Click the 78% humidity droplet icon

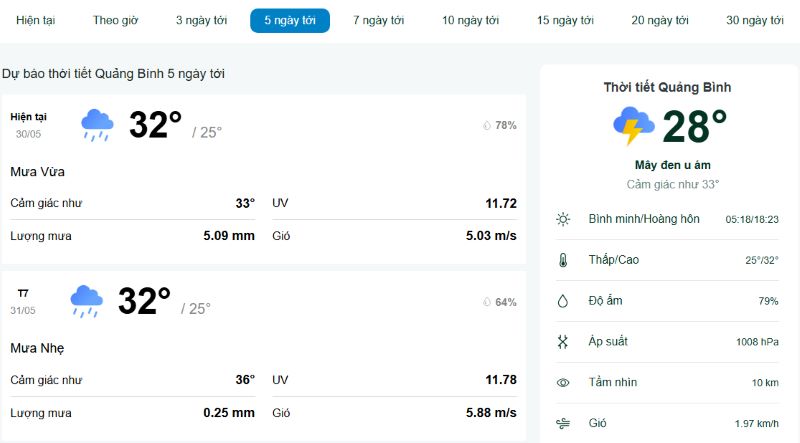[487, 126]
